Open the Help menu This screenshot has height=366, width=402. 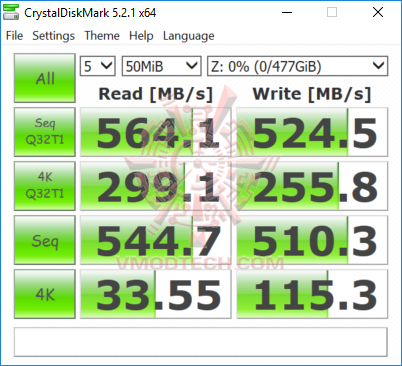141,35
